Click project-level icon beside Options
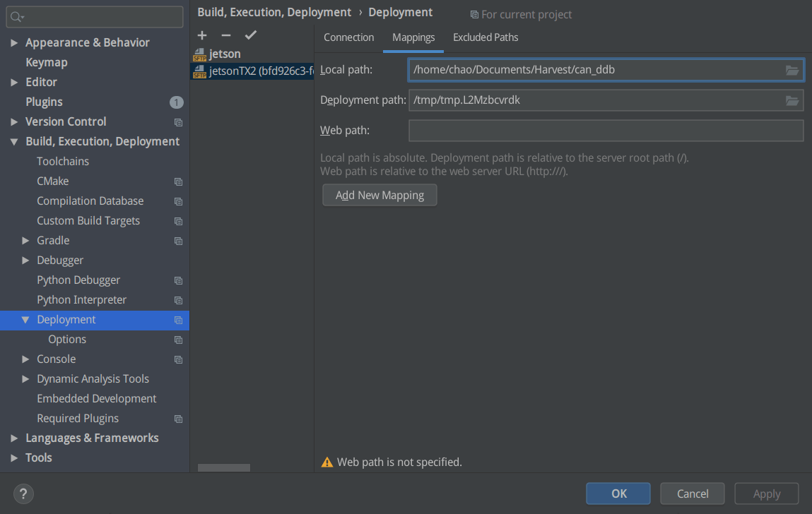The width and height of the screenshot is (812, 514). (x=178, y=340)
